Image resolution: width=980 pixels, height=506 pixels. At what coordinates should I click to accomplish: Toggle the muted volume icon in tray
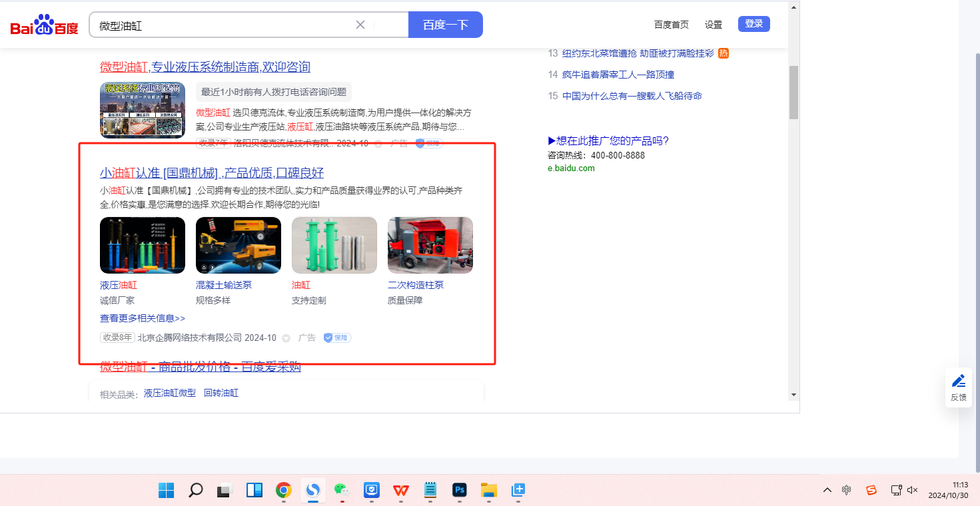click(913, 491)
